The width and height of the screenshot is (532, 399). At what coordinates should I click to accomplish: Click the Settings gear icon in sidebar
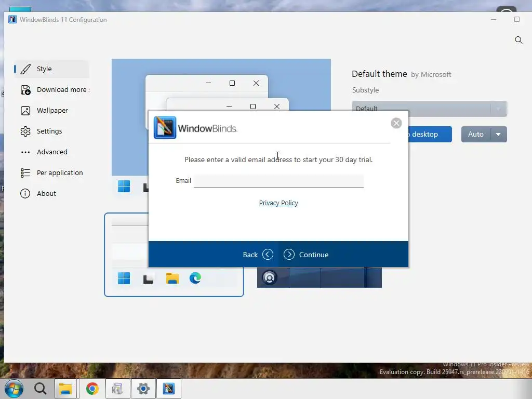tap(25, 131)
